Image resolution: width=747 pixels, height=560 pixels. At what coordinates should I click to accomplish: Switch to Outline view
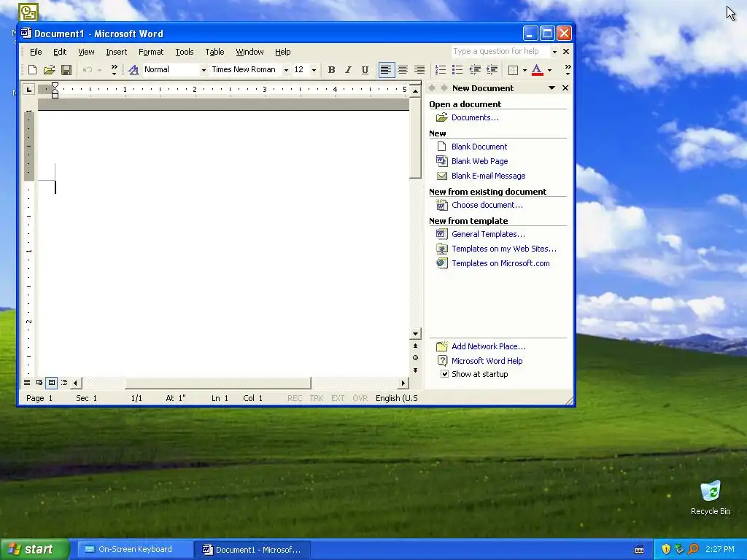(64, 382)
